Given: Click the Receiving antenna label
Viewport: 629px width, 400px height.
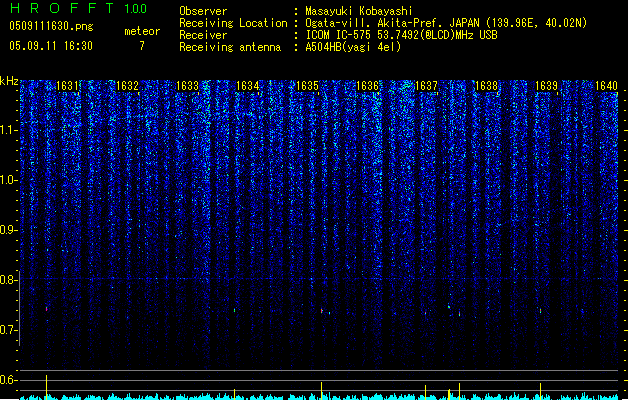Looking at the screenshot, I should [x=230, y=47].
